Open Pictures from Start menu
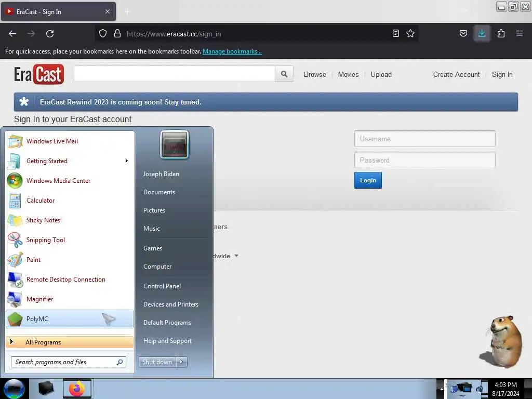Screen dimensions: 532x399 click(x=154, y=210)
